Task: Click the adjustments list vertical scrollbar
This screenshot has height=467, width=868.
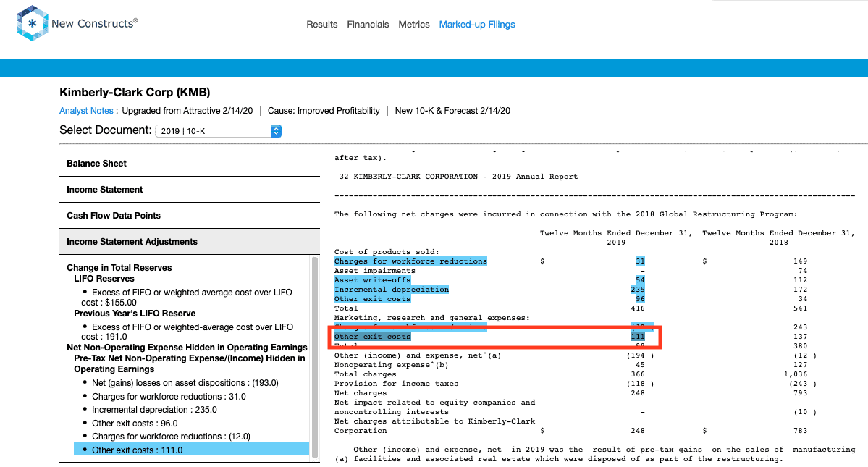Action: pos(315,358)
